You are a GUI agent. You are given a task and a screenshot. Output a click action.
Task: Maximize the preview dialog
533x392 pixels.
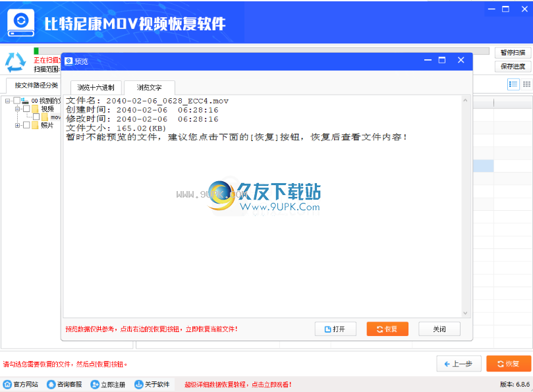coord(442,60)
